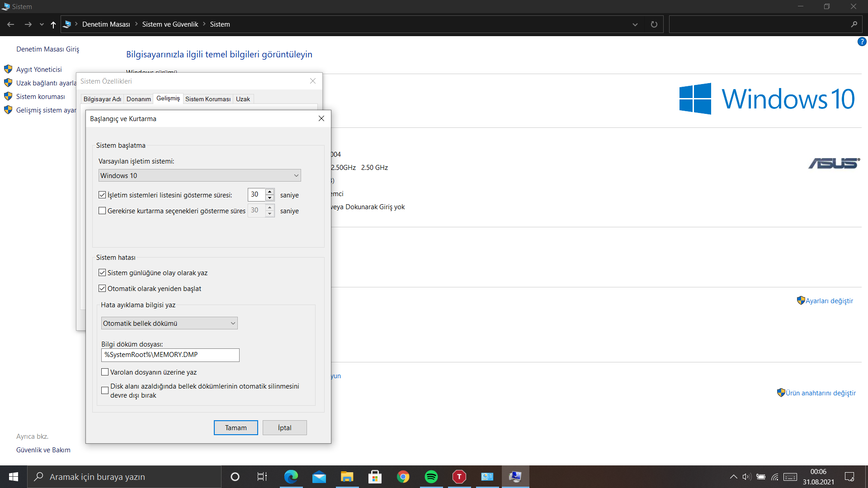Enable 'Varolan dosyanın üzerine yaz' checkbox
This screenshot has height=488, width=868.
pyautogui.click(x=105, y=372)
